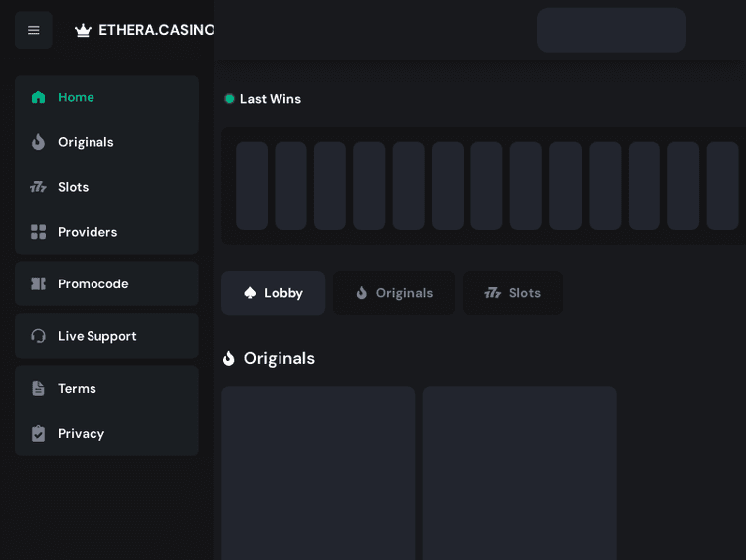746x560 pixels.
Task: Open Providers in the sidebar
Action: click(x=106, y=232)
